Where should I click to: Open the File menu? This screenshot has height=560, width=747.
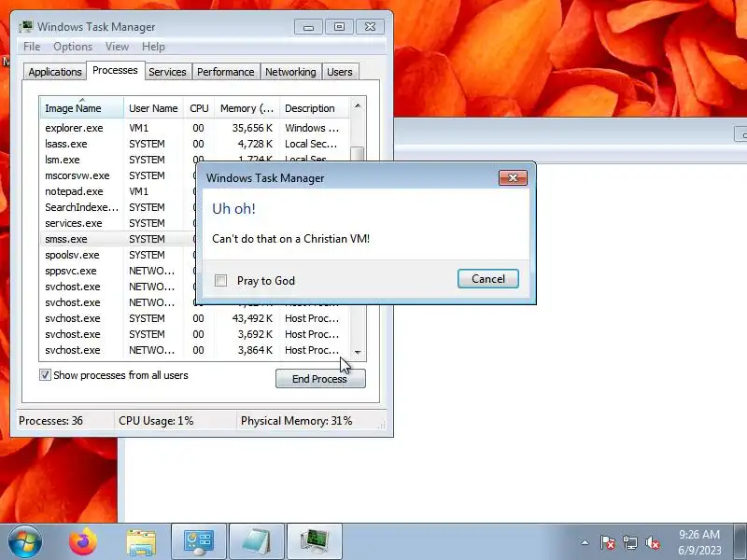(32, 47)
